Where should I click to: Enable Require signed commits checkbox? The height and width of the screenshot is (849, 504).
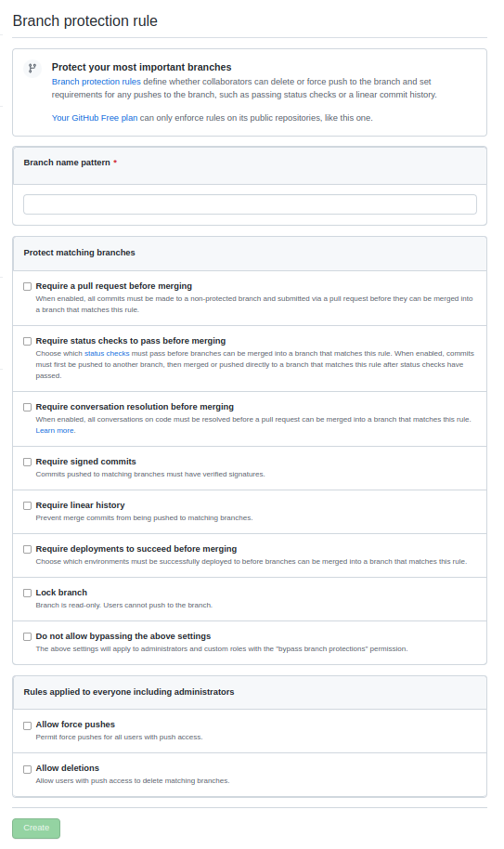coord(27,462)
